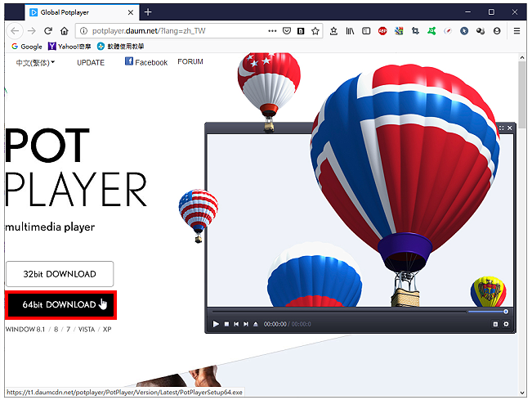Toggle the player playlist panel icon
The width and height of the screenshot is (532, 400).
495,324
